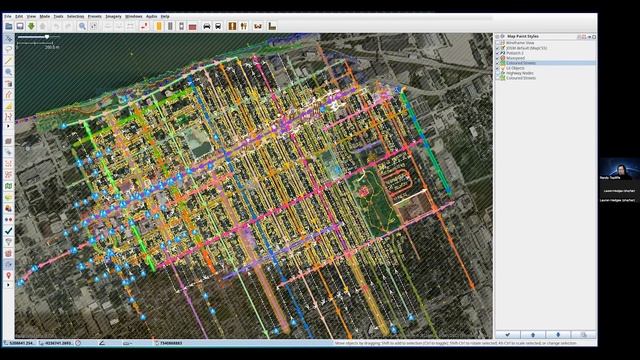
Task: Expand upper arrow in left mode toolbar
Action: tap(8, 126)
